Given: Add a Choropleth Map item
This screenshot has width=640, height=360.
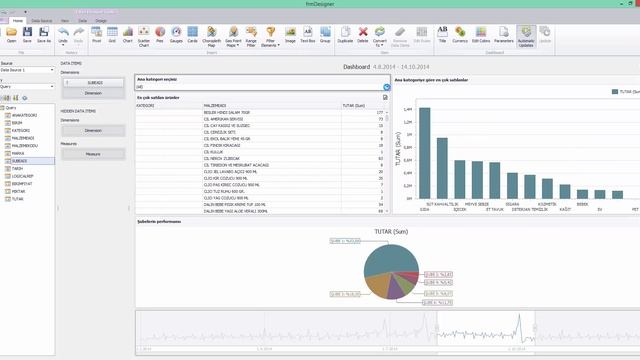Looking at the screenshot, I should (211, 36).
